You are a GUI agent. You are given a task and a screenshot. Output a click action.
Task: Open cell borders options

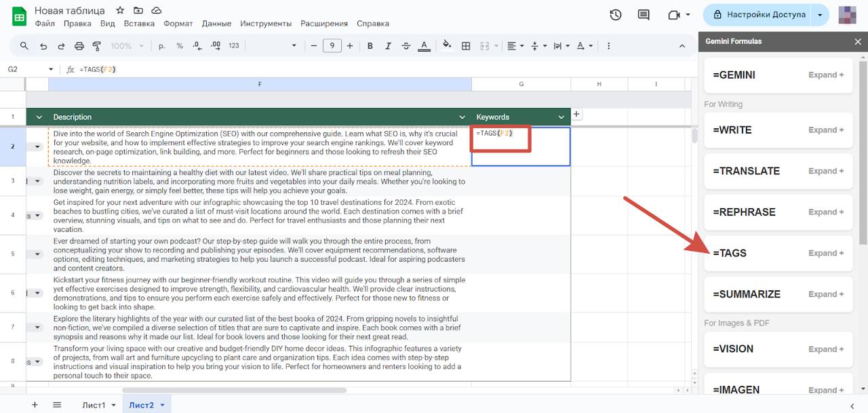point(466,46)
